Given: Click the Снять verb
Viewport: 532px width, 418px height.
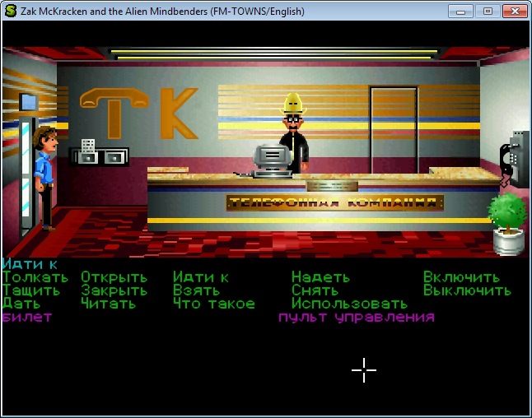Looking at the screenshot, I should pyautogui.click(x=315, y=290).
